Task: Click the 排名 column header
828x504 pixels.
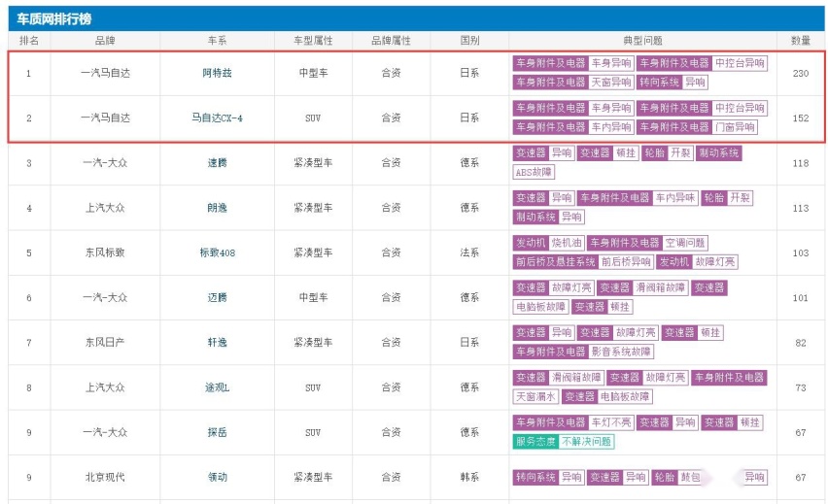Action: click(29, 41)
